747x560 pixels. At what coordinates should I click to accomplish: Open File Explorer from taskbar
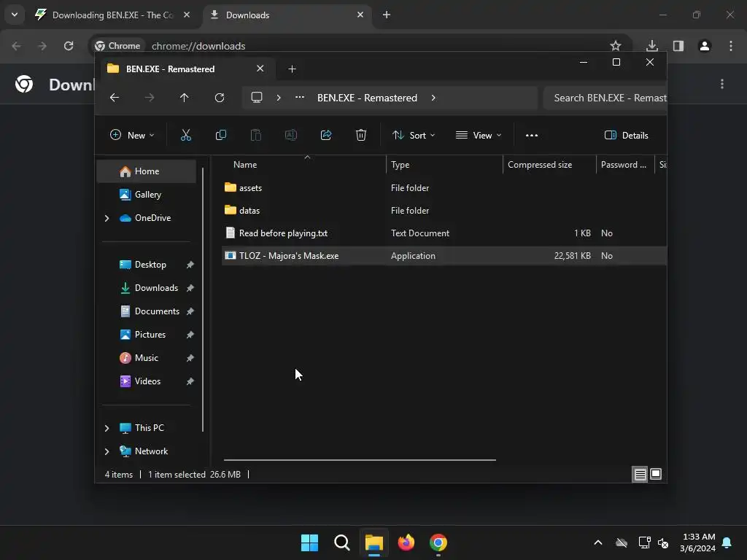point(374,542)
